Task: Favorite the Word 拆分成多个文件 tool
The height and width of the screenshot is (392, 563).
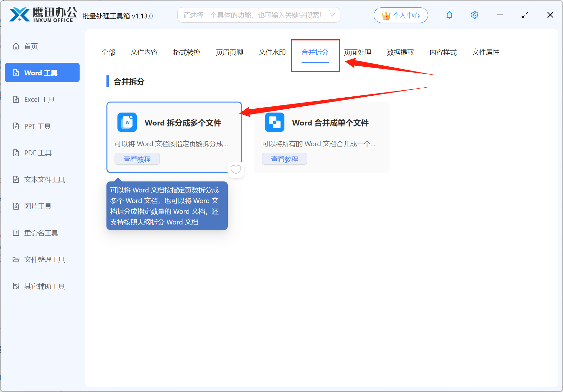Action: click(236, 169)
